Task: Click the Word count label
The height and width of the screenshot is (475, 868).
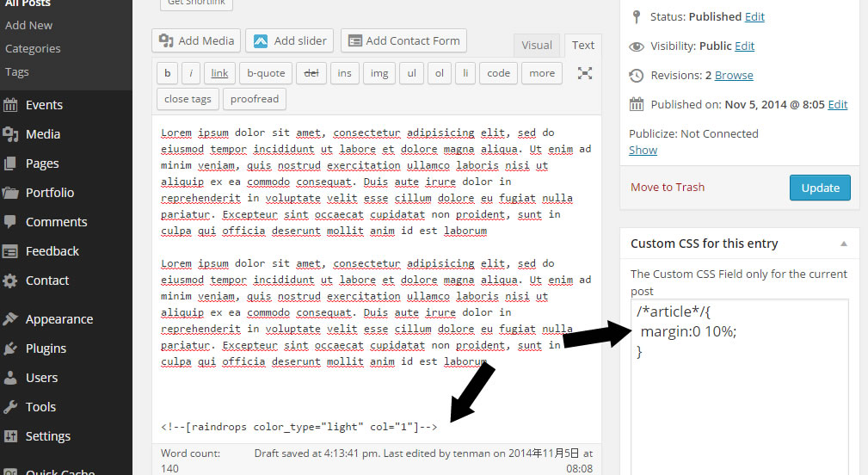Action: [x=190, y=453]
